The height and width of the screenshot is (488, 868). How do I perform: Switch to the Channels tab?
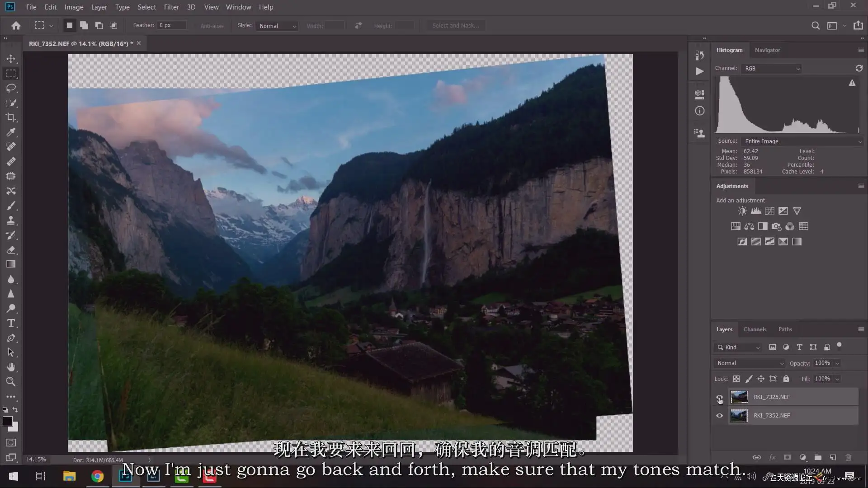click(x=755, y=329)
